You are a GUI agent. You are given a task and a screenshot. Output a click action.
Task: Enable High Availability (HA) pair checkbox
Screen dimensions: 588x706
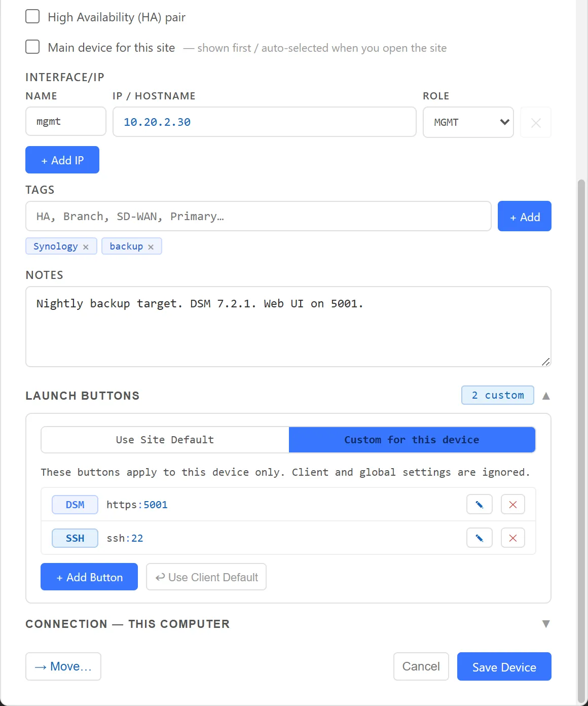[32, 16]
